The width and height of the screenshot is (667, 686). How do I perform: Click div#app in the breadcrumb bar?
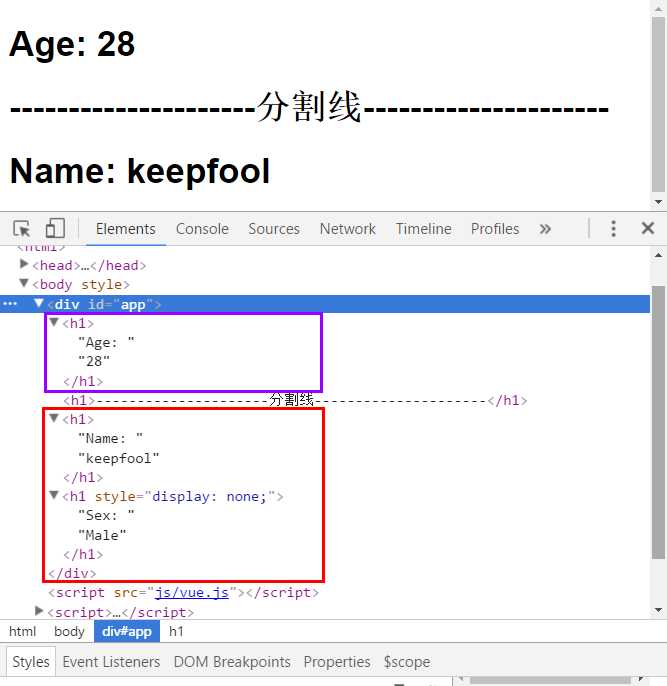[x=127, y=631]
